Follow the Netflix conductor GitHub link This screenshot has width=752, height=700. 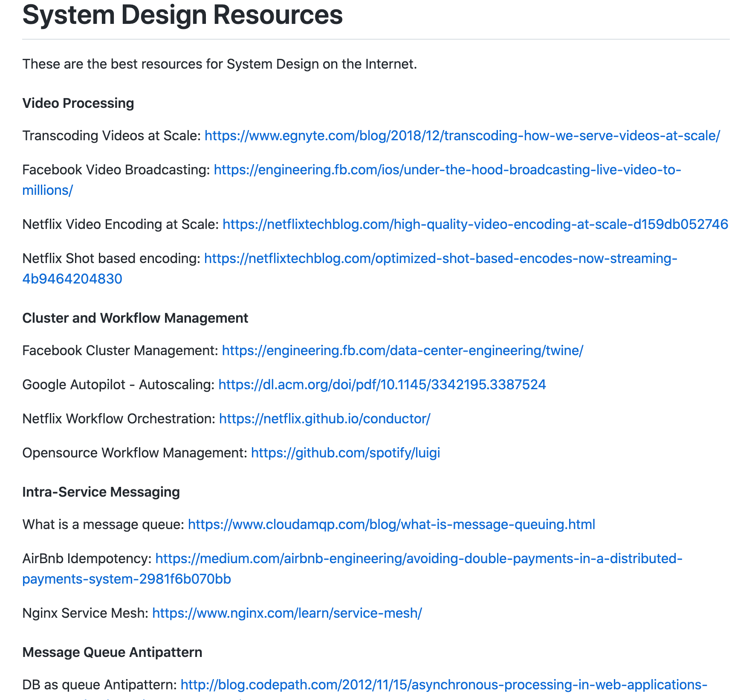325,419
